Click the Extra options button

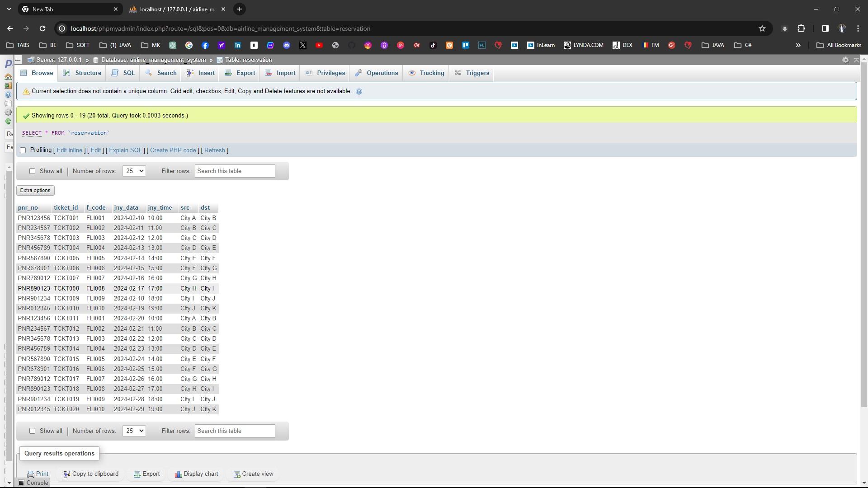click(35, 191)
